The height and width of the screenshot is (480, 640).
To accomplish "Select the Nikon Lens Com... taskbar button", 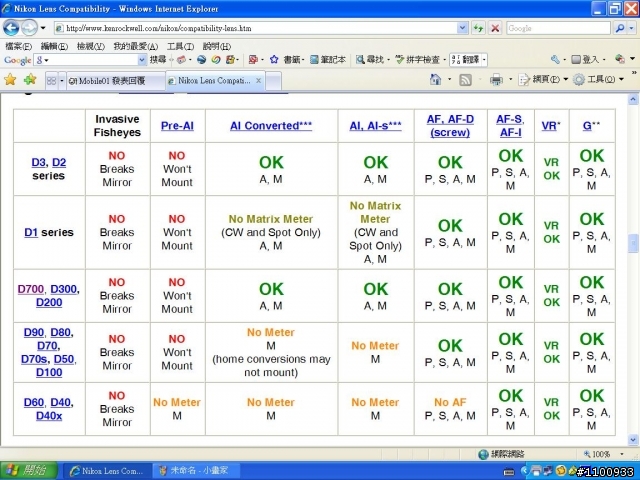I will tap(108, 471).
